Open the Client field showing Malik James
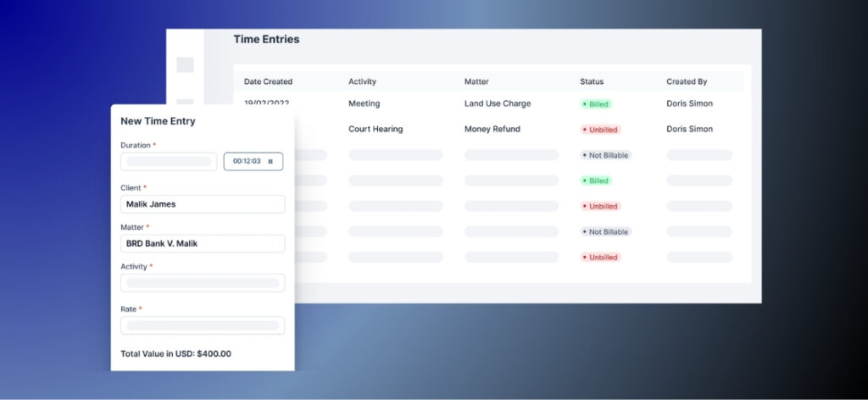 click(202, 204)
